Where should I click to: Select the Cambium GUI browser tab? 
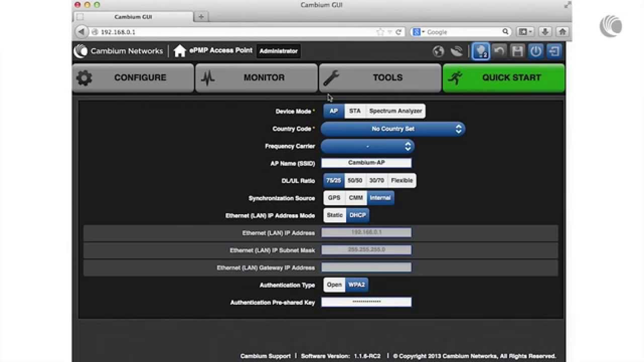[x=133, y=17]
